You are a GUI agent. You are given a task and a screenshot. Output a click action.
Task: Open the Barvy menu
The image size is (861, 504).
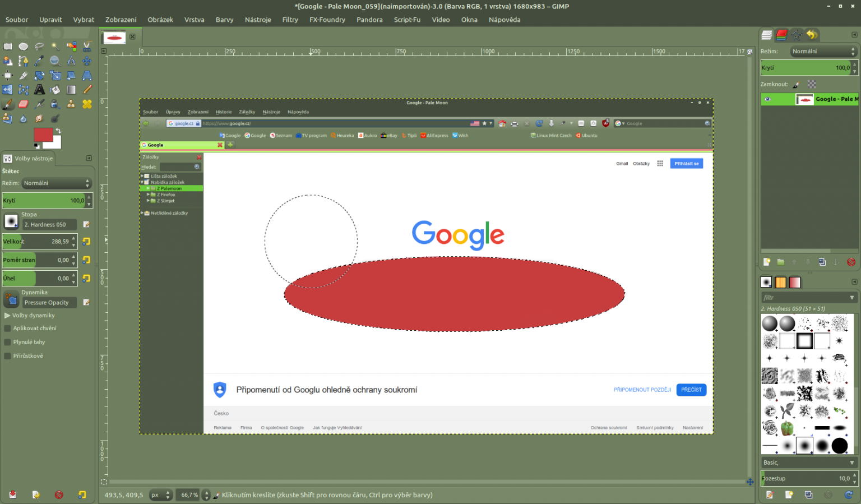[x=224, y=20]
